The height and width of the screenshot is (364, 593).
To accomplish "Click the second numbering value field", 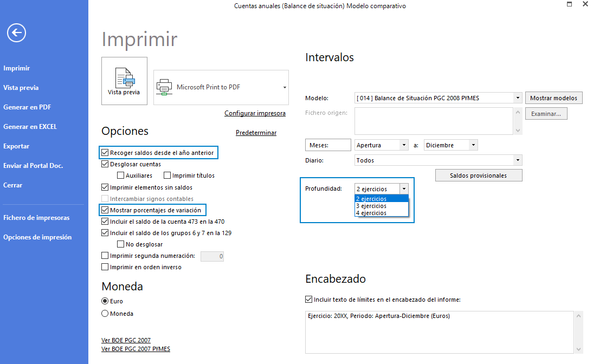I will click(x=212, y=256).
